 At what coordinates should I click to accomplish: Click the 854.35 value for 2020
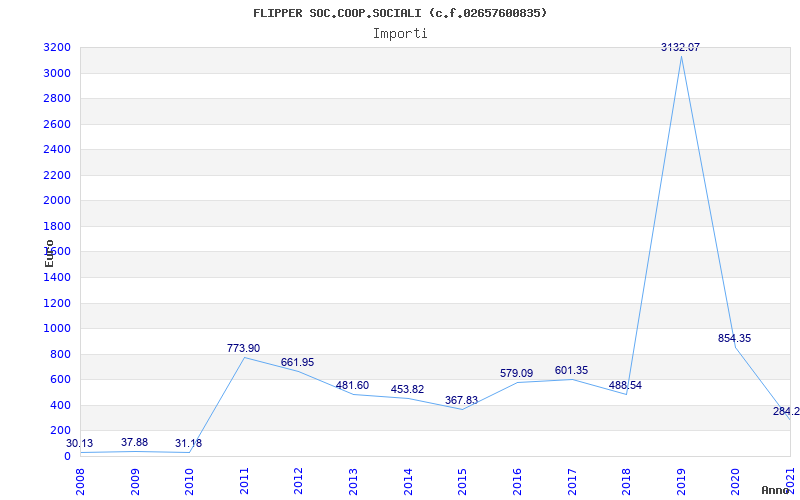point(734,338)
